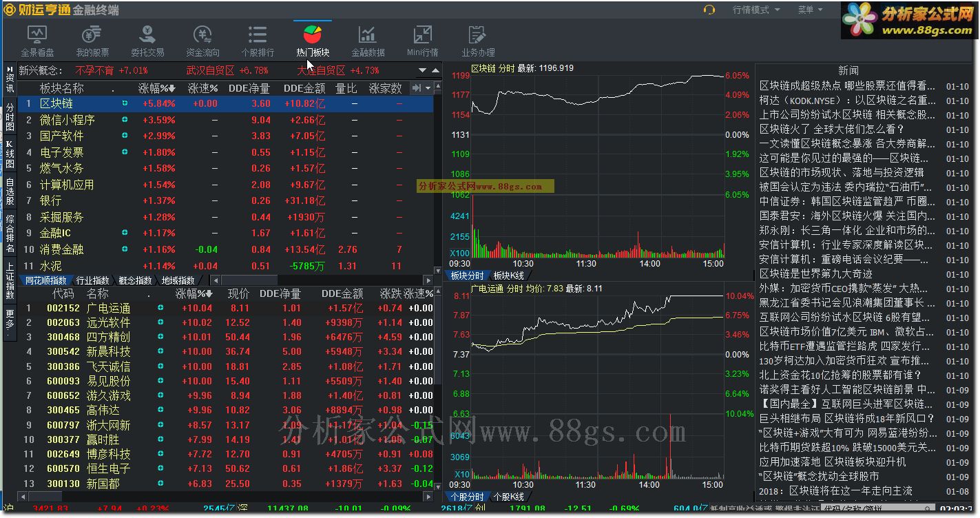Click the headset customer service icon
Image resolution: width=980 pixels, height=518 pixels.
(709, 10)
